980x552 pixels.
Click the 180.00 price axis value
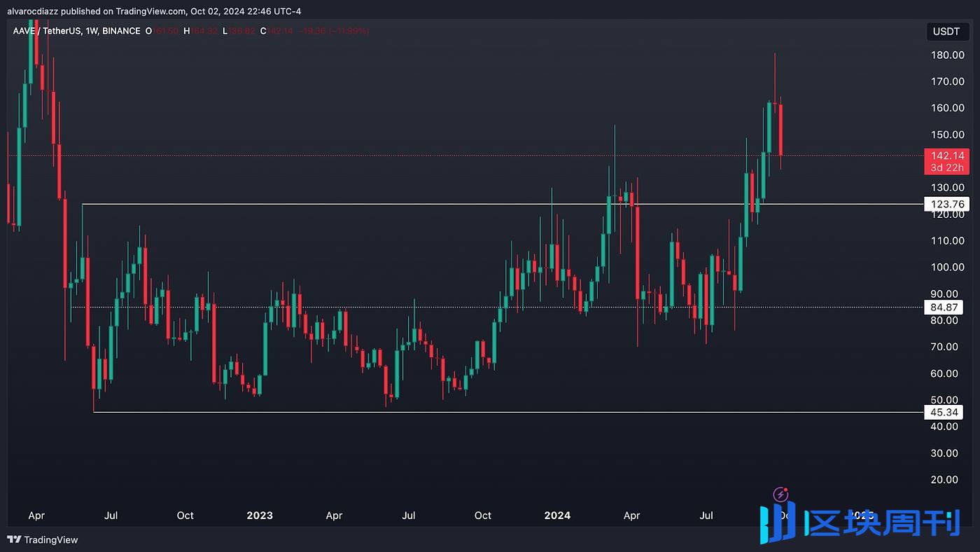click(947, 55)
